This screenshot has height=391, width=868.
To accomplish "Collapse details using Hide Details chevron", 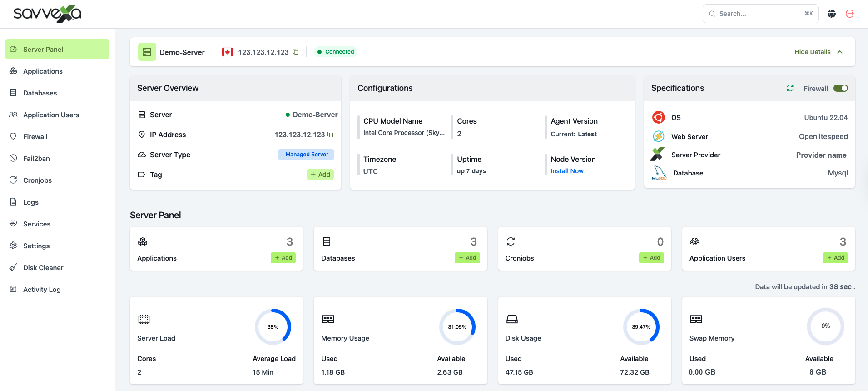I will pyautogui.click(x=840, y=52).
